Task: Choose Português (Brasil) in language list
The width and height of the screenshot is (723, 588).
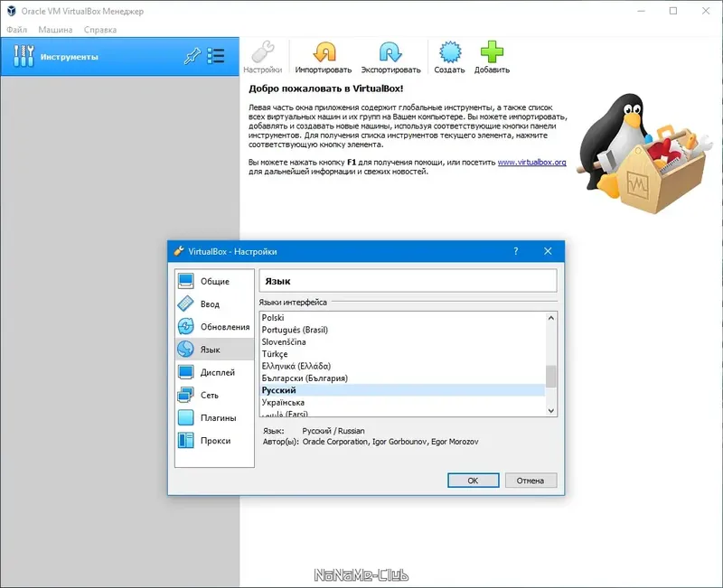Action: click(402, 330)
